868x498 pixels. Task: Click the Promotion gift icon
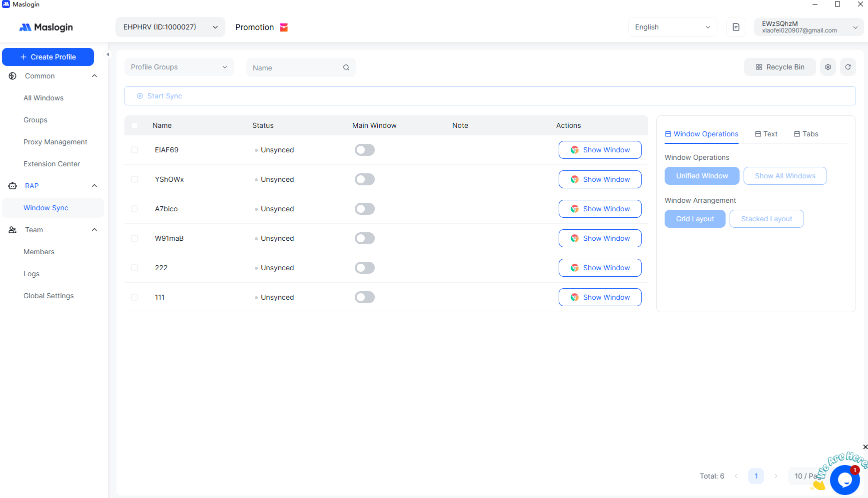(284, 27)
